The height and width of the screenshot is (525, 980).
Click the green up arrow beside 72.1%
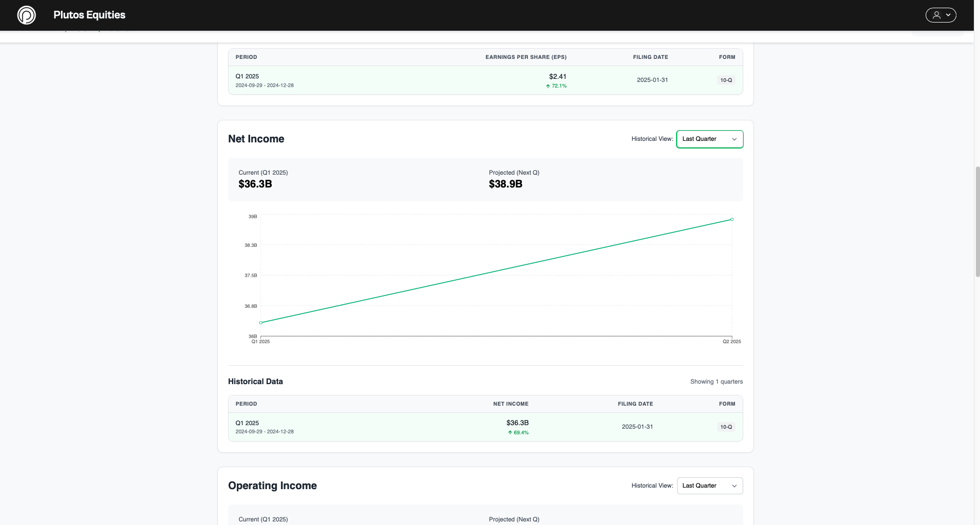[x=548, y=86]
